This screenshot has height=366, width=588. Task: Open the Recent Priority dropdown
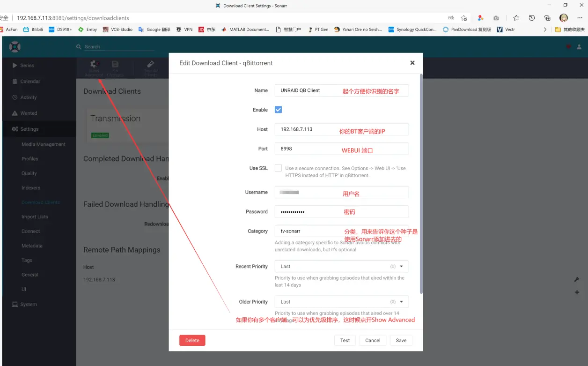[x=342, y=266]
